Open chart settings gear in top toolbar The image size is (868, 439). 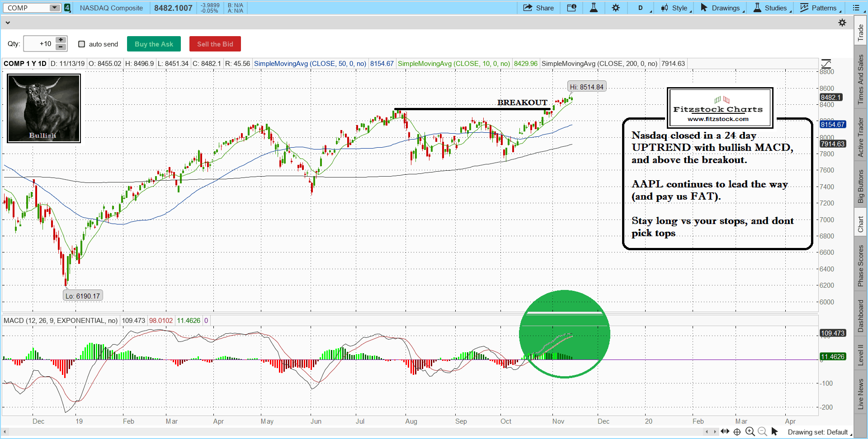tap(616, 8)
